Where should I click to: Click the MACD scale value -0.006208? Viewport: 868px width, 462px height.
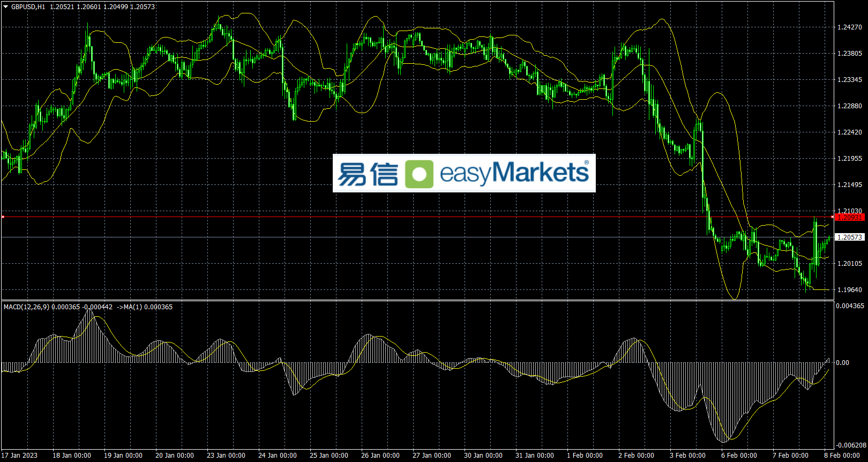[851, 445]
